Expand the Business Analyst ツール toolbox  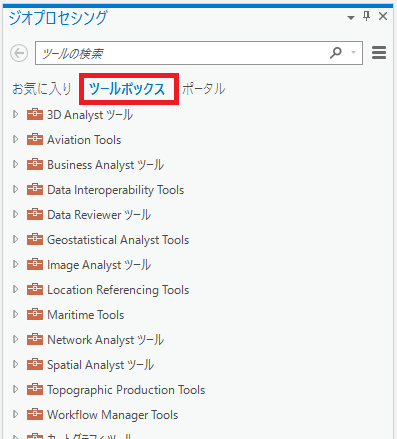[x=15, y=164]
